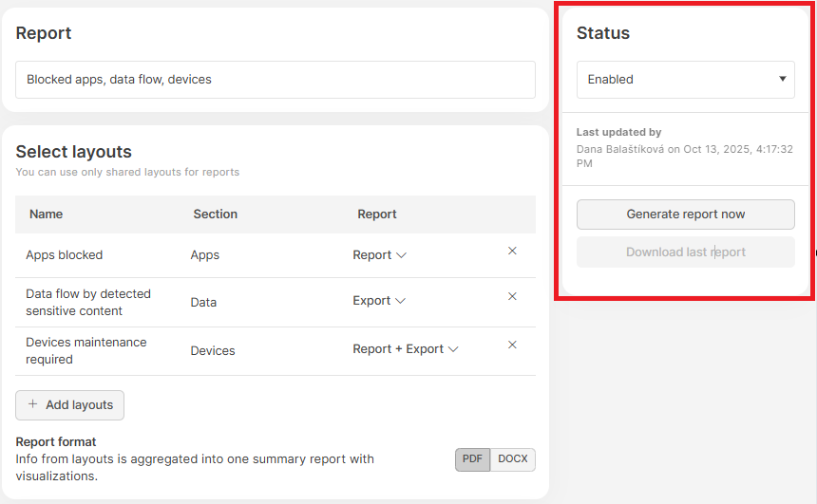Click the Report column header
The width and height of the screenshot is (817, 504).
(376, 215)
